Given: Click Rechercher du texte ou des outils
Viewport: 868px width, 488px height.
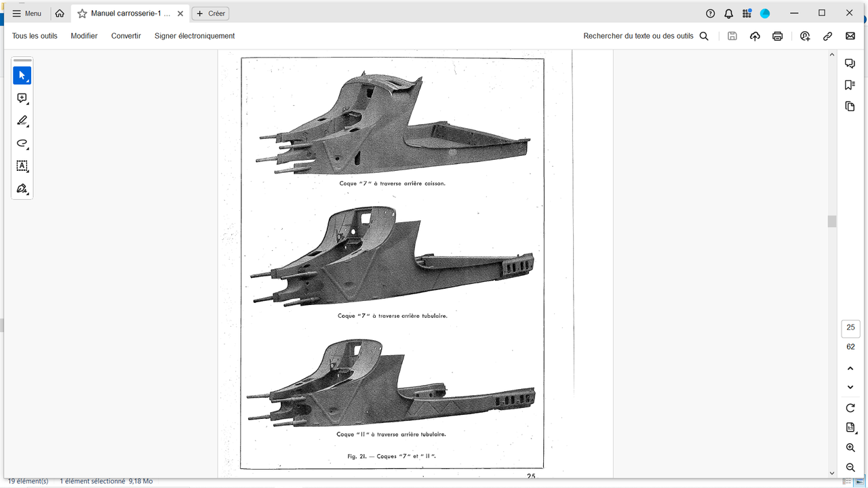Looking at the screenshot, I should point(638,36).
